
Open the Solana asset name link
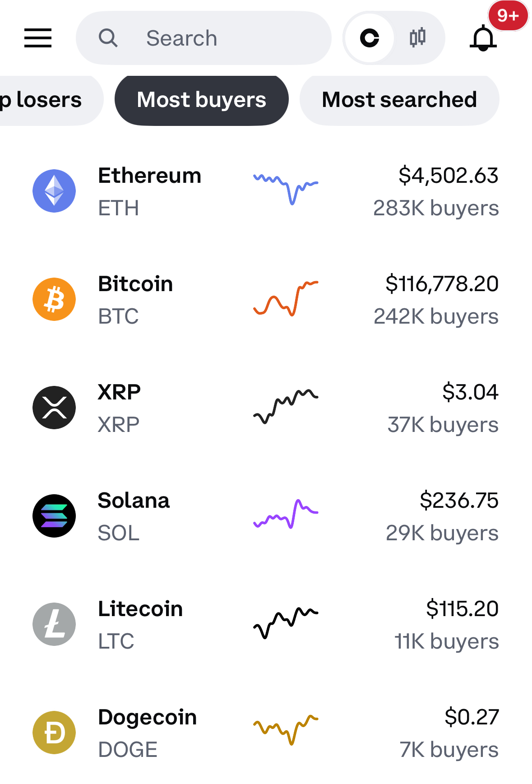pyautogui.click(x=134, y=501)
